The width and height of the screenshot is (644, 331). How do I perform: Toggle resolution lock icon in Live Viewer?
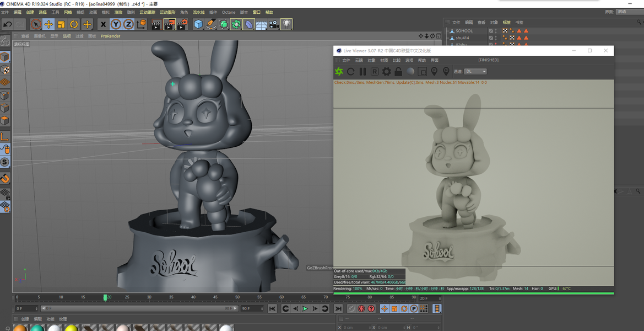(398, 72)
